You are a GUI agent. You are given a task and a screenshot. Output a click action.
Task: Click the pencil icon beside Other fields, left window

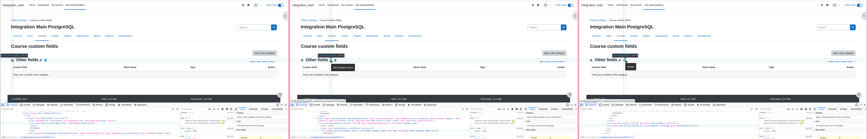(41, 60)
